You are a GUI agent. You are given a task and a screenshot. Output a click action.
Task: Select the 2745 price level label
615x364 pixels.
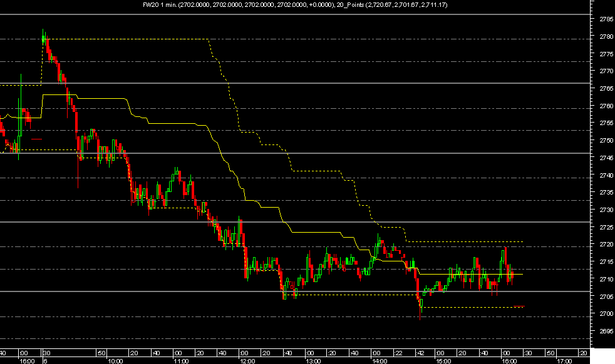point(606,158)
